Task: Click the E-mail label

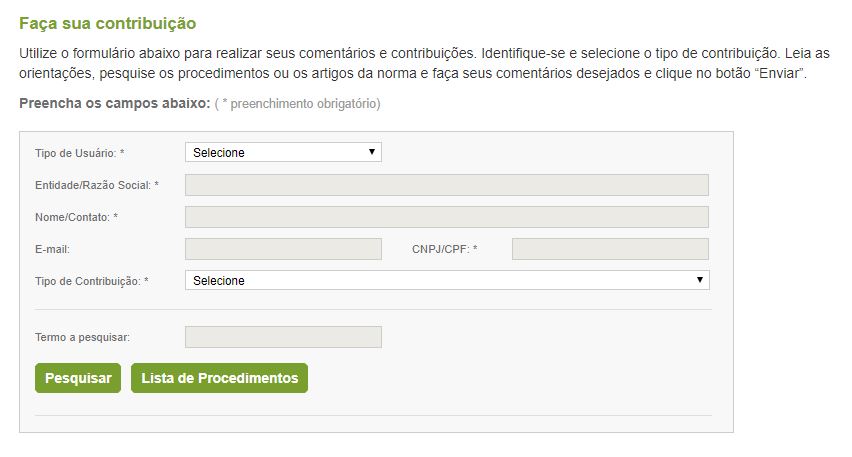Action: [52, 249]
